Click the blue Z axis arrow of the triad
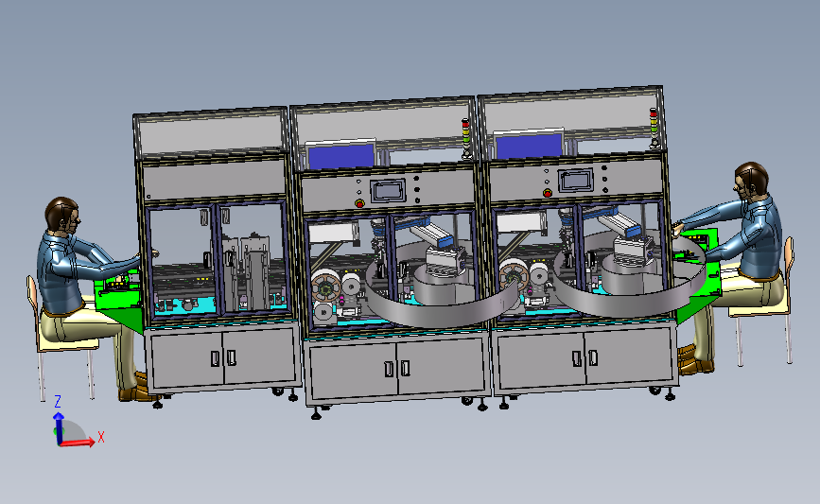Viewport: 820px width, 504px height. [x=58, y=428]
